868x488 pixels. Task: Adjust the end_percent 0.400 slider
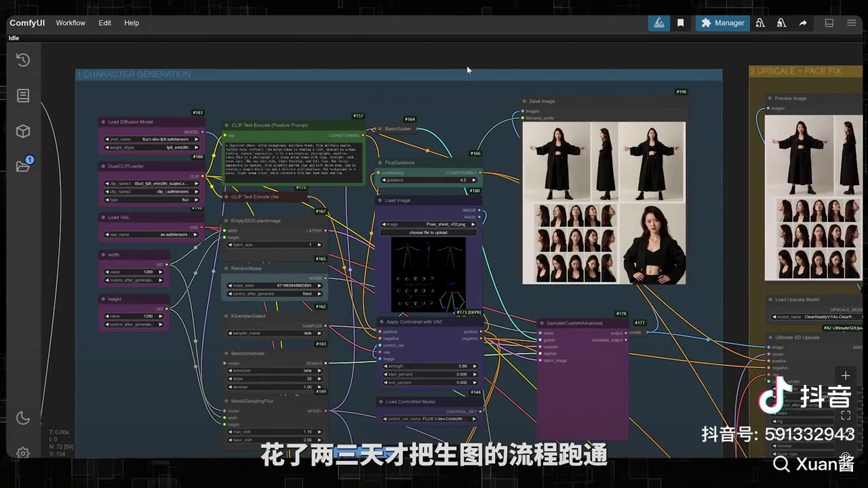click(x=429, y=382)
